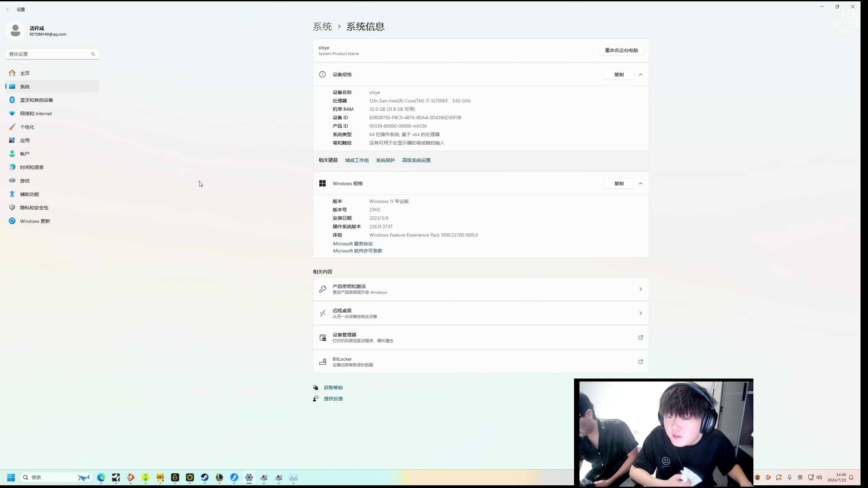
Task: Open the network tray icon
Action: coord(811,477)
